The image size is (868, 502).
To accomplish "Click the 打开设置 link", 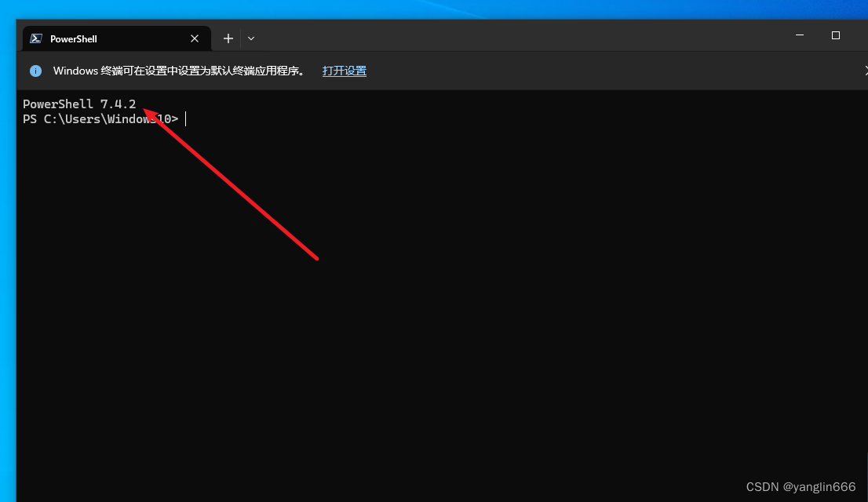I will [x=345, y=71].
